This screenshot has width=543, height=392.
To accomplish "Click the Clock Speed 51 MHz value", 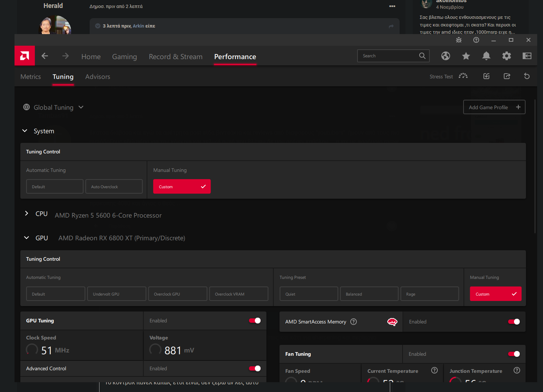I will click(x=55, y=350).
